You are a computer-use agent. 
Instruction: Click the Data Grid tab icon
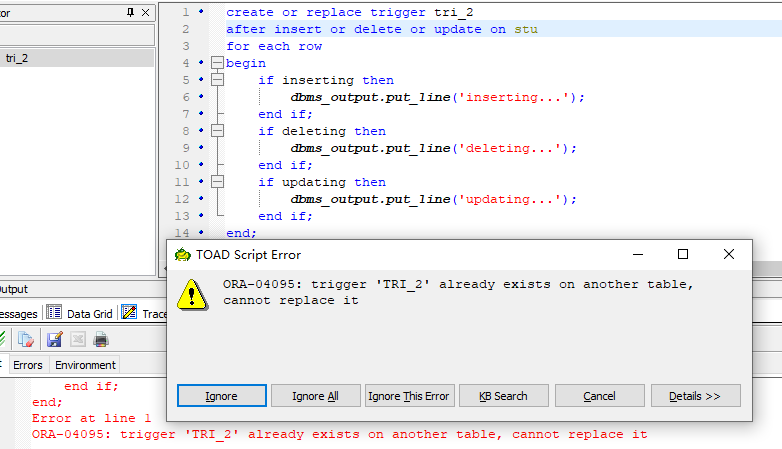point(54,312)
